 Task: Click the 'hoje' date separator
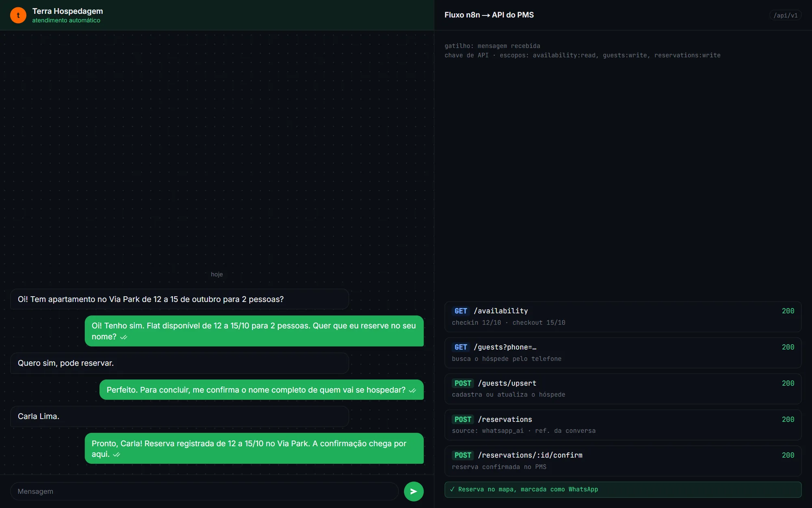pyautogui.click(x=217, y=274)
